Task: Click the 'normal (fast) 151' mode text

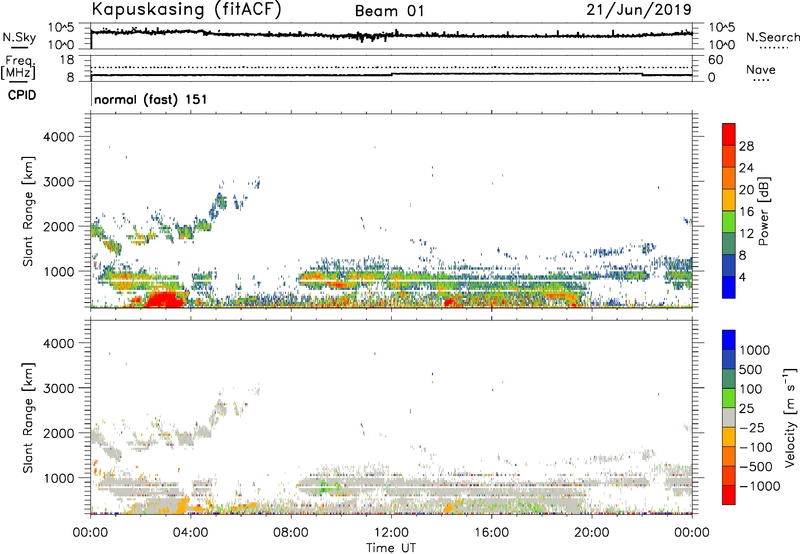Action: [x=151, y=99]
